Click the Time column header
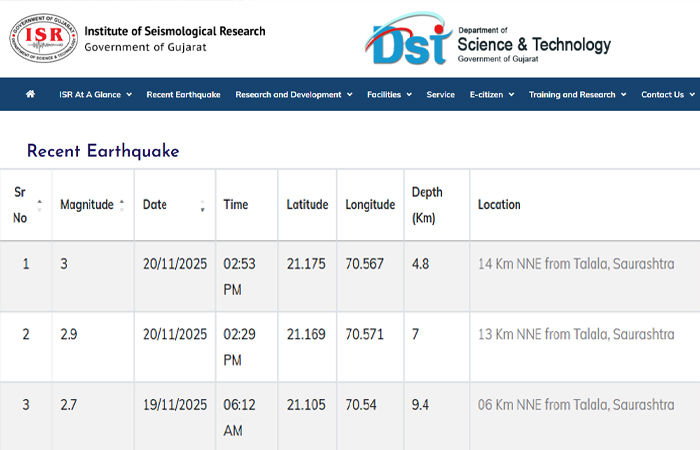Image resolution: width=700 pixels, height=450 pixels. [x=236, y=204]
